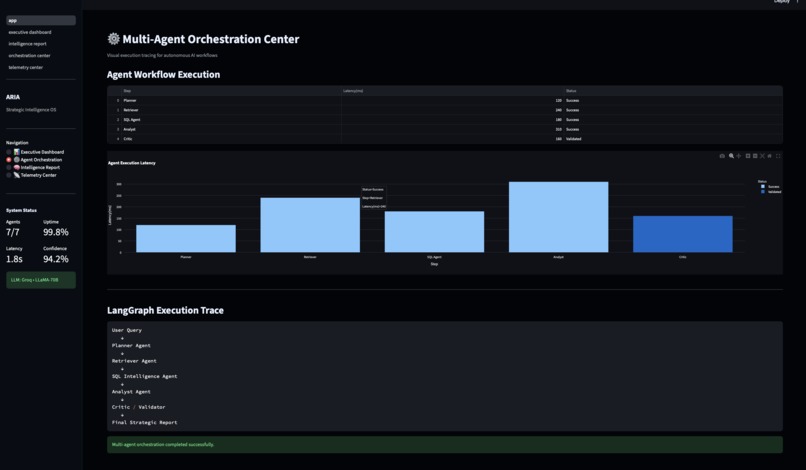Click the Agent Orchestration gear emoji icon
The height and width of the screenshot is (470, 806).
[x=16, y=159]
